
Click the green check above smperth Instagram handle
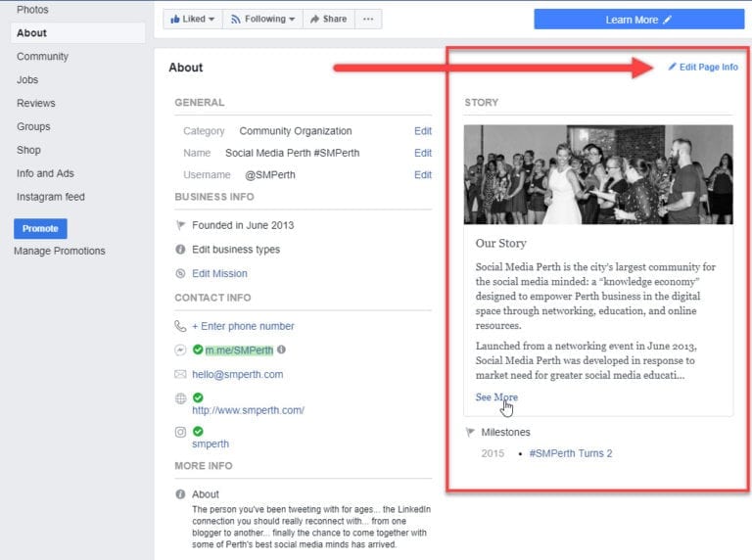198,431
